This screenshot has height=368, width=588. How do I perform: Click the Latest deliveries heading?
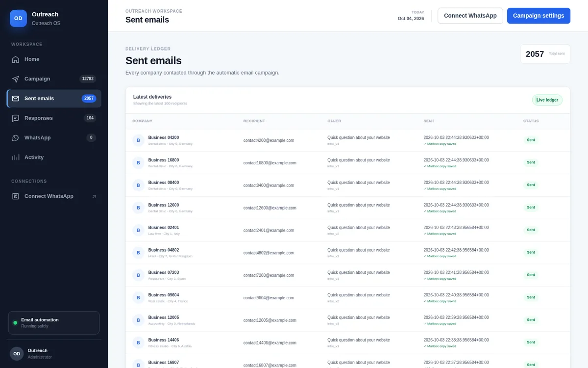pyautogui.click(x=152, y=97)
